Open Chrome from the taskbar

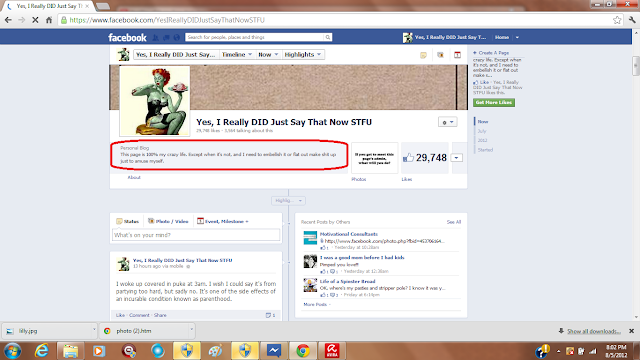[303, 351]
